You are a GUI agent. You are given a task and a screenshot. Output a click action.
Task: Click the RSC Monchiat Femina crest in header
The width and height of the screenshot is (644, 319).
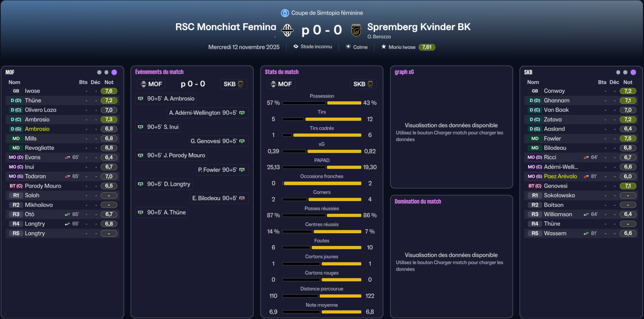287,30
